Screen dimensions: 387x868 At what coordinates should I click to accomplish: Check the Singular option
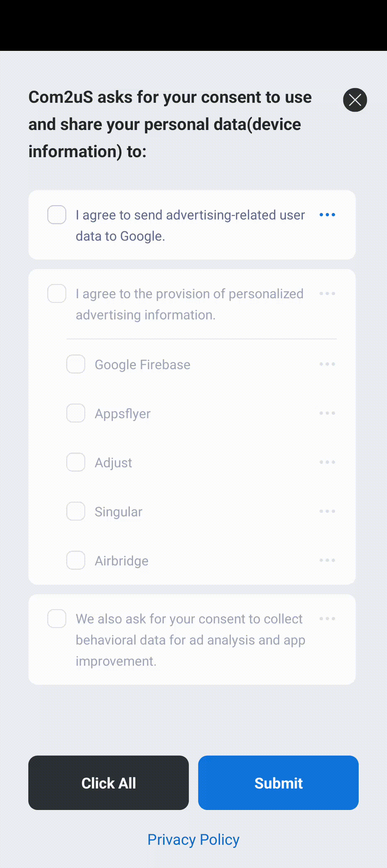click(x=76, y=511)
